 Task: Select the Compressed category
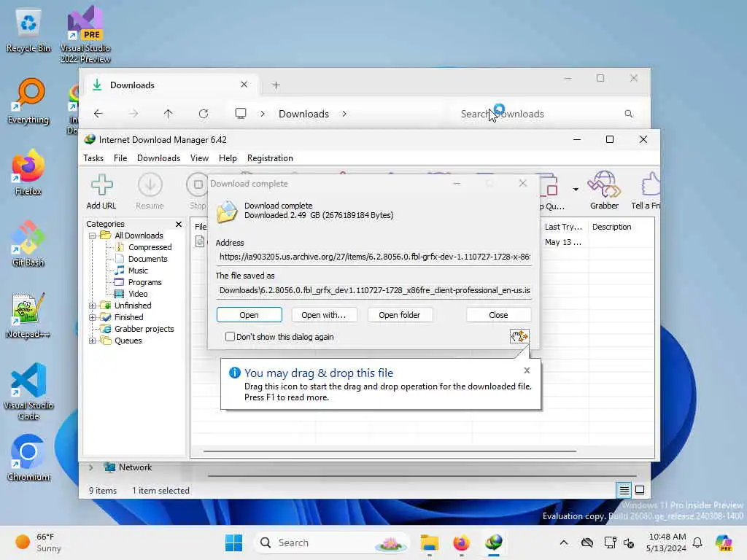pyautogui.click(x=150, y=247)
